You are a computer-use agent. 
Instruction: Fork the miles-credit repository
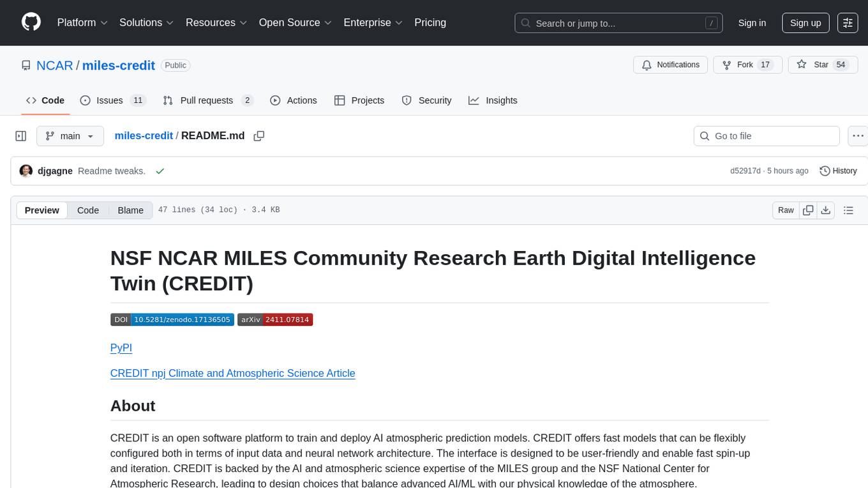tap(748, 65)
